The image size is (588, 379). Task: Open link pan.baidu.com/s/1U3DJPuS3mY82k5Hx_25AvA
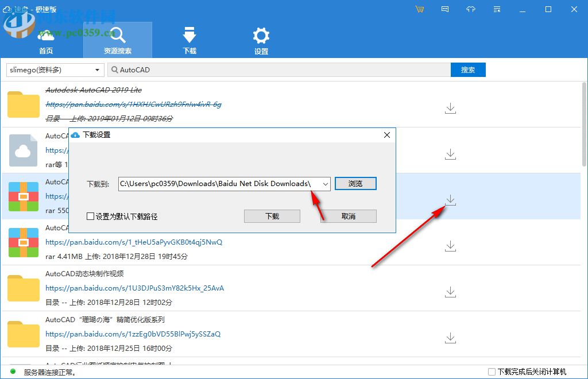coord(134,288)
